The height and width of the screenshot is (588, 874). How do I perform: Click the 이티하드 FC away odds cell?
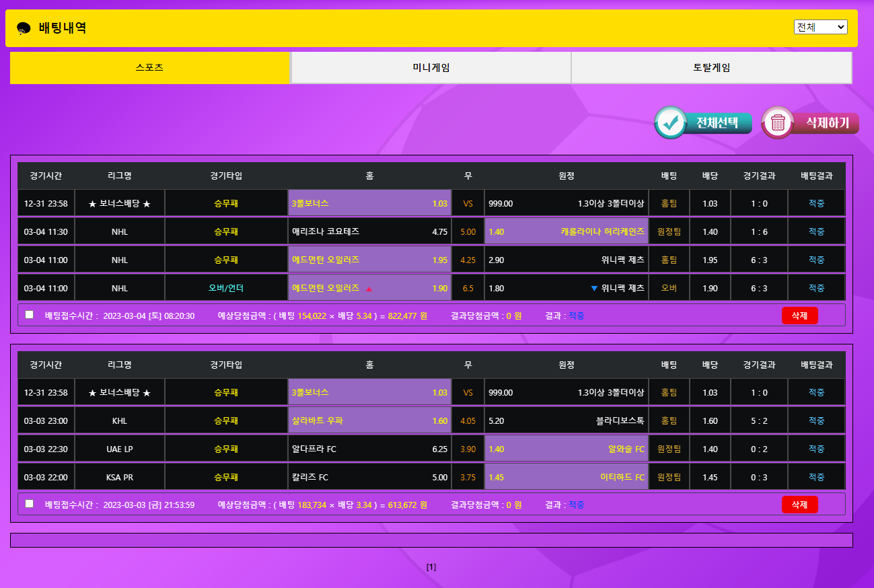566,477
